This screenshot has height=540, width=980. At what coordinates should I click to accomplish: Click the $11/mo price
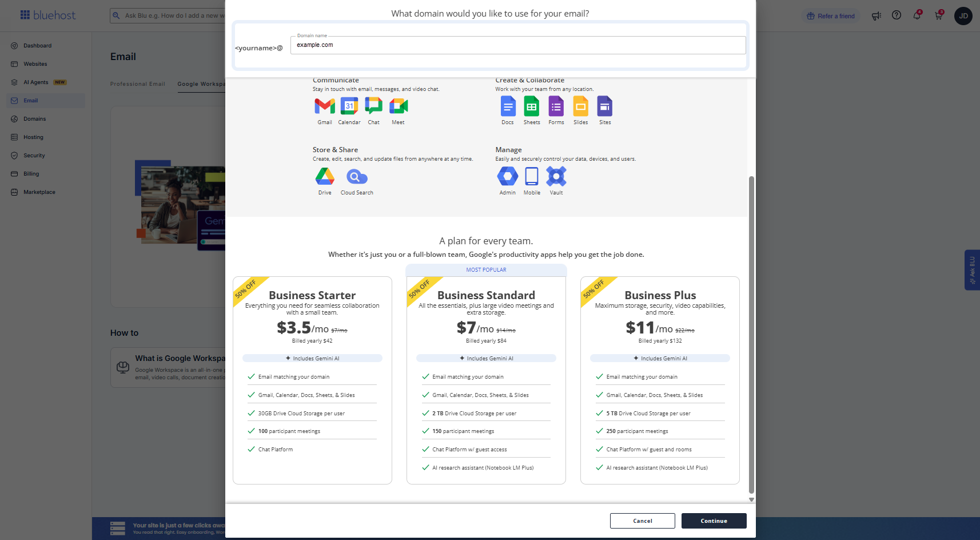click(649, 328)
